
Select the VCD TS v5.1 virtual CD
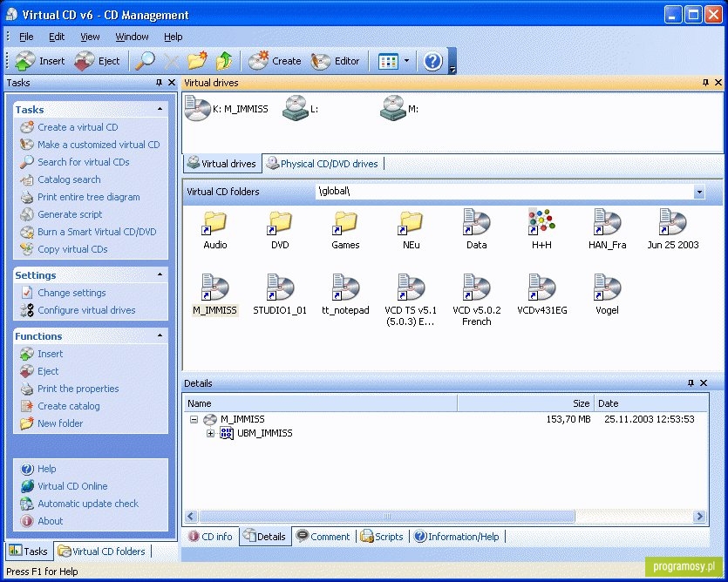click(x=411, y=301)
